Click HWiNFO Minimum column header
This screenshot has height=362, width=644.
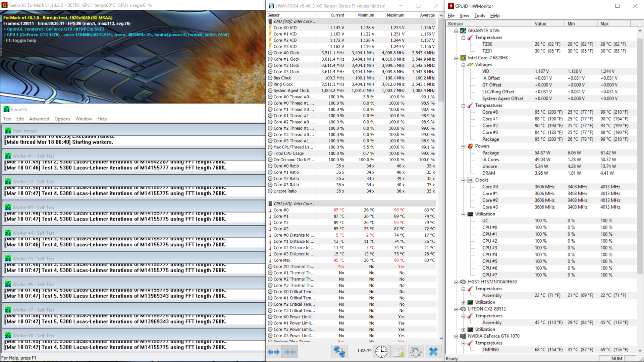[361, 15]
